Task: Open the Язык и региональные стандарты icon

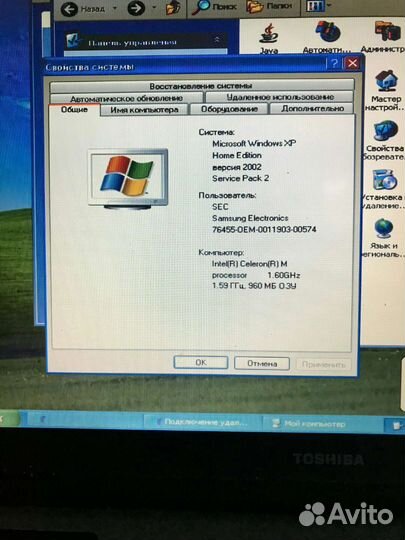Action: click(x=383, y=238)
